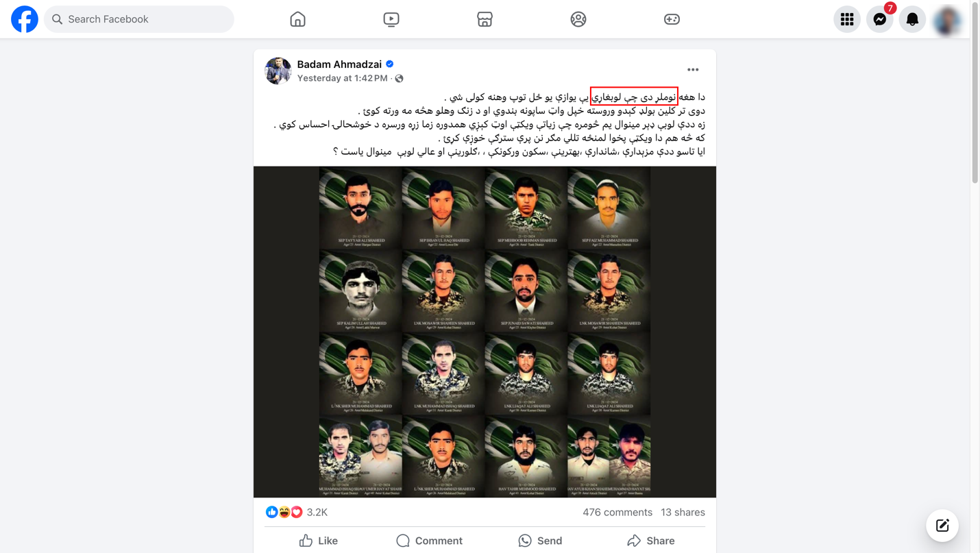Open the nine-dot Menu grid
Viewport: 980px width, 553px height.
(847, 19)
